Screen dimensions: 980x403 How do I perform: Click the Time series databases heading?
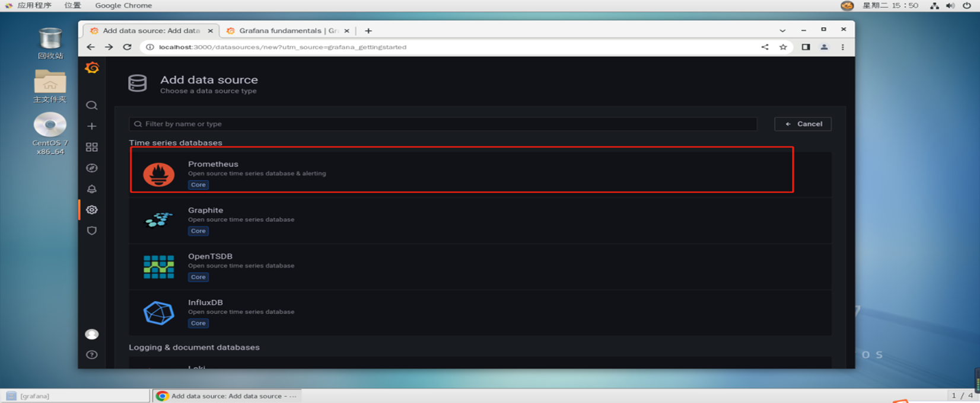pyautogui.click(x=176, y=143)
